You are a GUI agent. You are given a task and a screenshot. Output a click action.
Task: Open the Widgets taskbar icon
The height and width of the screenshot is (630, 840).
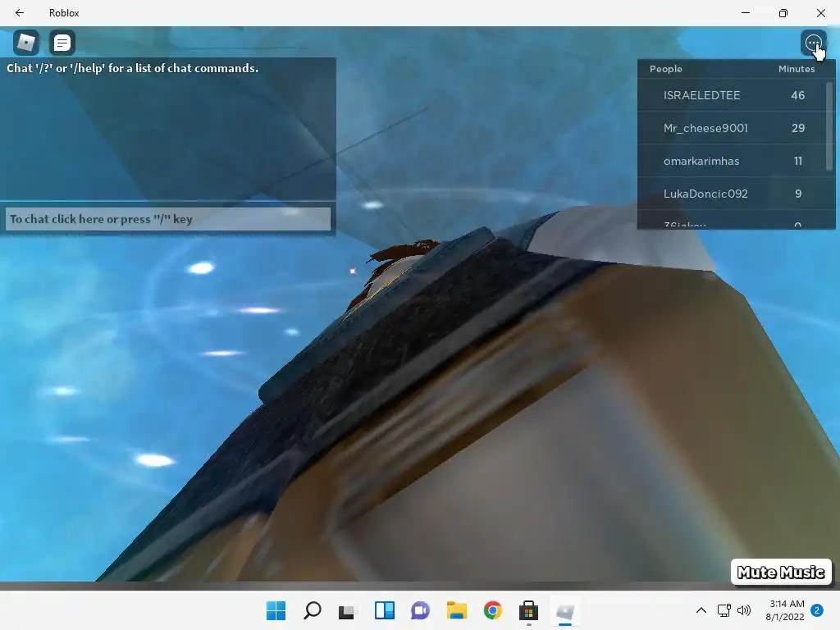(x=384, y=610)
